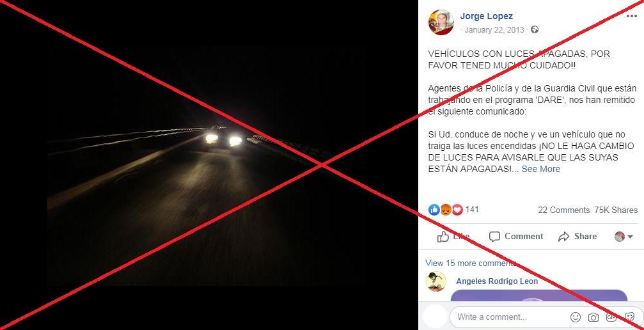Click the red heart reaction icon
The image size is (644, 330).
click(x=457, y=210)
